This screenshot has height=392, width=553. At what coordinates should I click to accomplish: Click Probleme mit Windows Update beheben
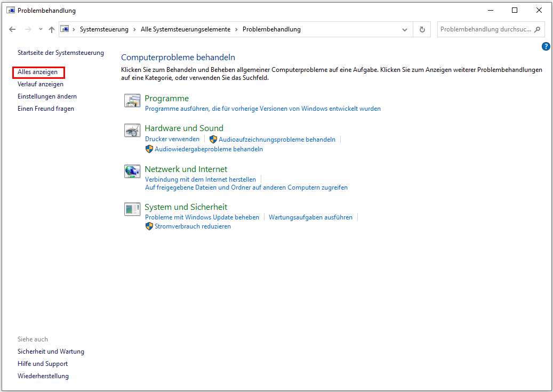tap(202, 217)
